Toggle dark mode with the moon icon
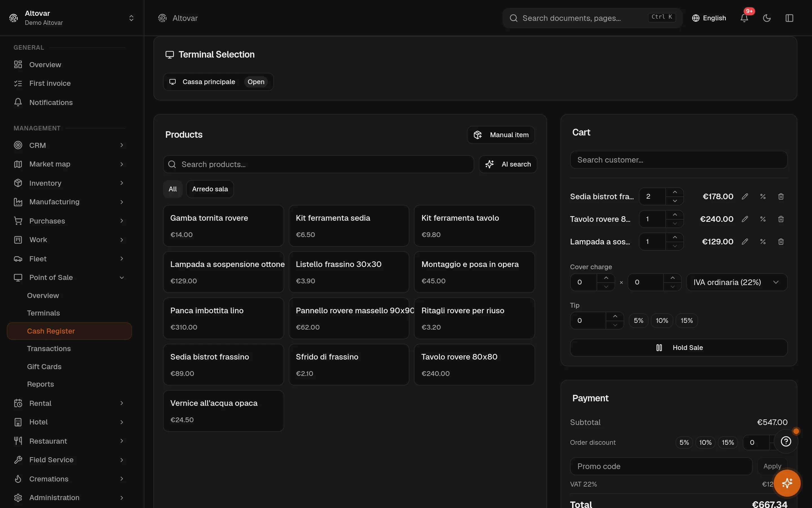Image resolution: width=812 pixels, height=508 pixels. pyautogui.click(x=767, y=18)
